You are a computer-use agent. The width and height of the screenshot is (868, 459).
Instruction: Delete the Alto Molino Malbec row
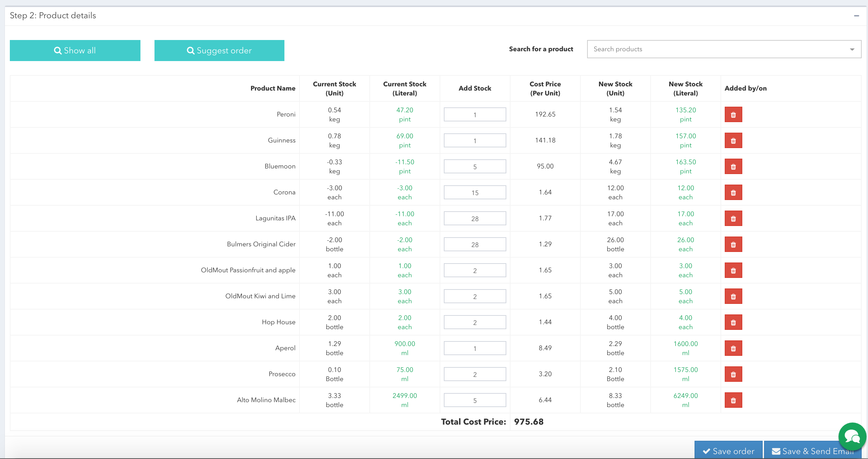click(x=733, y=400)
